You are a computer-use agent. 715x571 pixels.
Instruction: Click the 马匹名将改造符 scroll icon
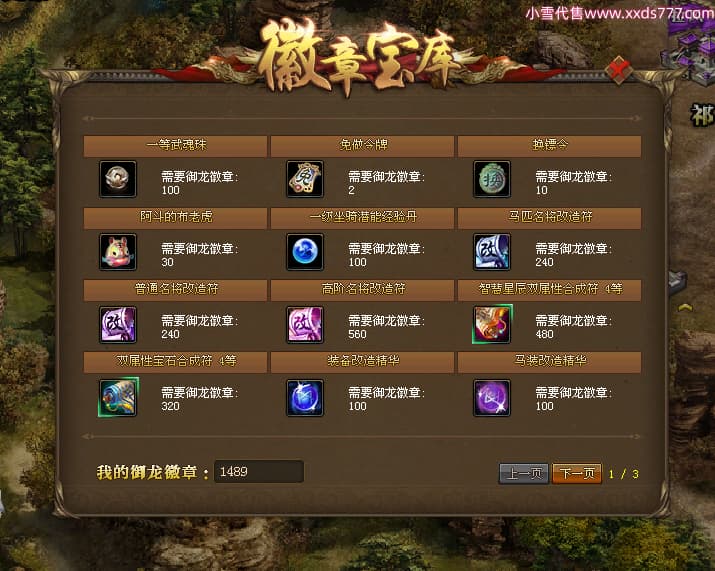click(x=492, y=252)
